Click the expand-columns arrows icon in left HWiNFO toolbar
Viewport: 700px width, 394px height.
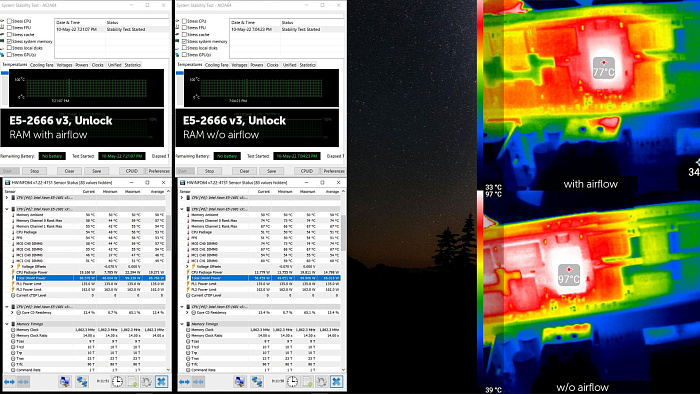9,382
